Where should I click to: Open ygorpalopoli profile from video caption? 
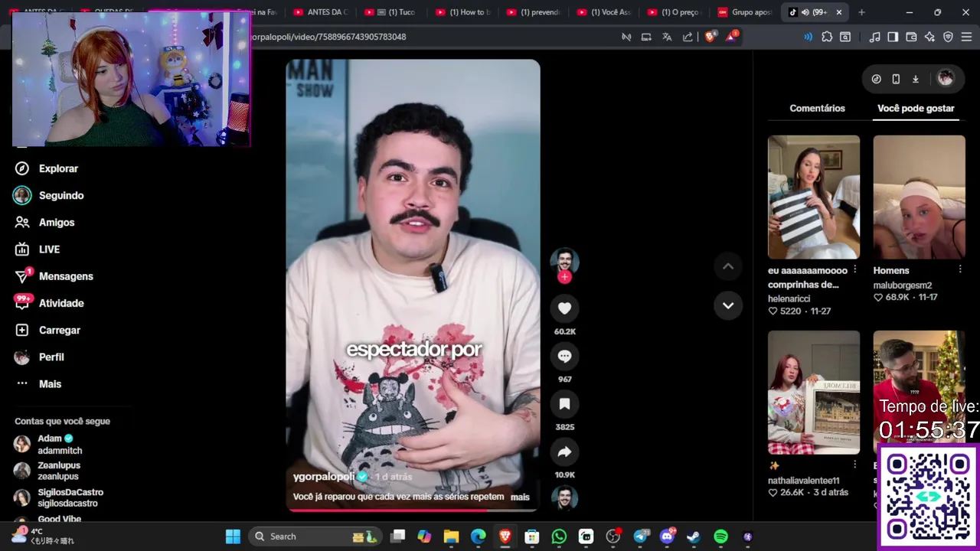[324, 476]
